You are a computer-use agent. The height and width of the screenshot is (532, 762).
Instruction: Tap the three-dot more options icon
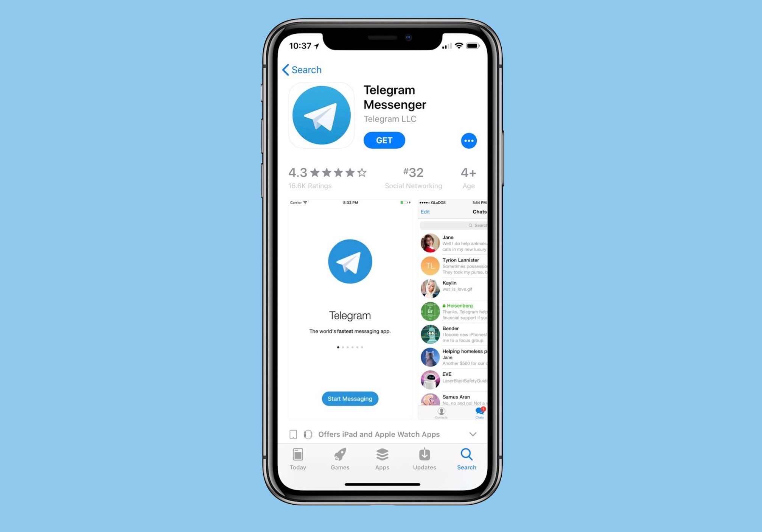[x=469, y=141]
